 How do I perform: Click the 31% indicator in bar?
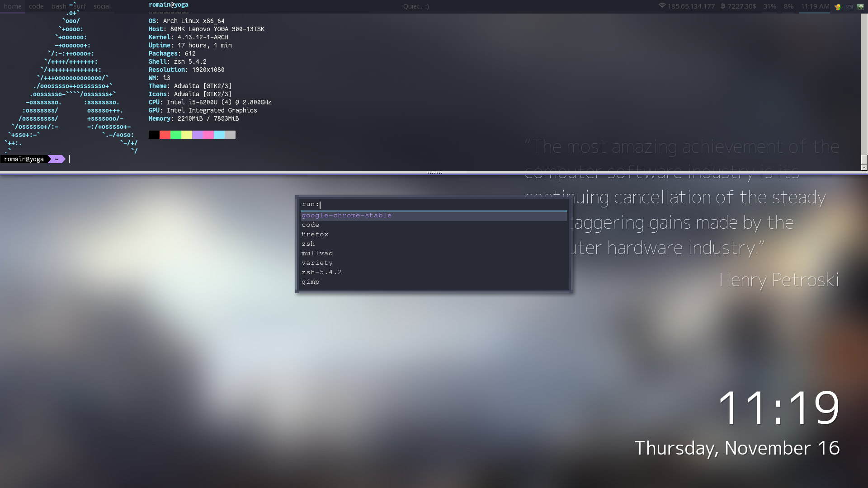[769, 6]
